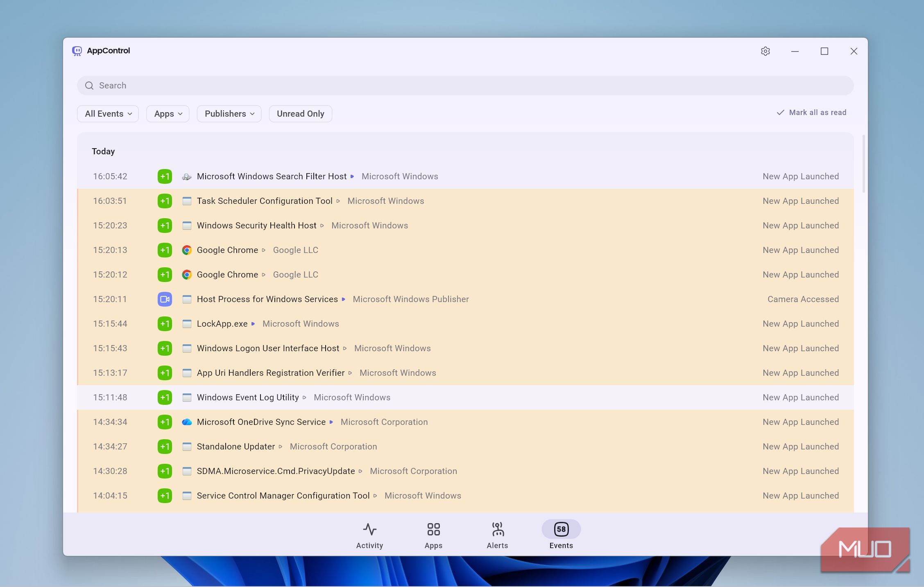The height and width of the screenshot is (587, 924).
Task: Click the +1 badge for Search Filter Host
Action: (x=165, y=176)
